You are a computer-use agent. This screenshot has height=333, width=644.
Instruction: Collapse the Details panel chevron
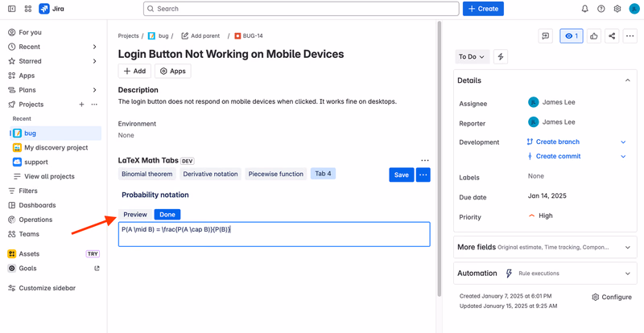click(x=627, y=80)
